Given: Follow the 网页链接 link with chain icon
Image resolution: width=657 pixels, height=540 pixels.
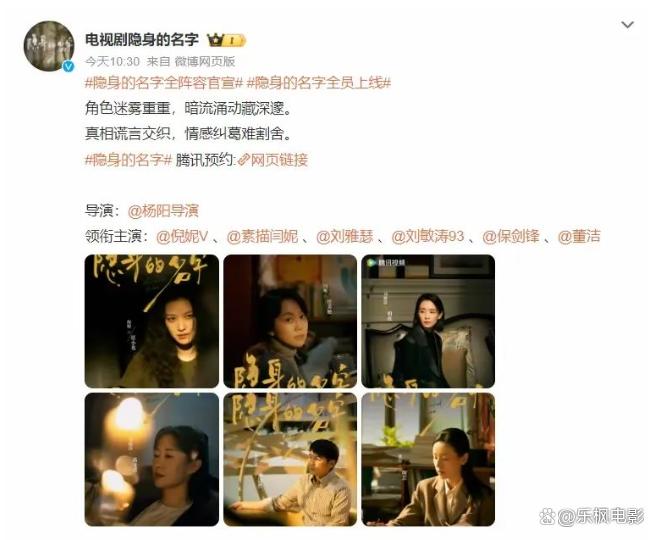Looking at the screenshot, I should click(273, 160).
